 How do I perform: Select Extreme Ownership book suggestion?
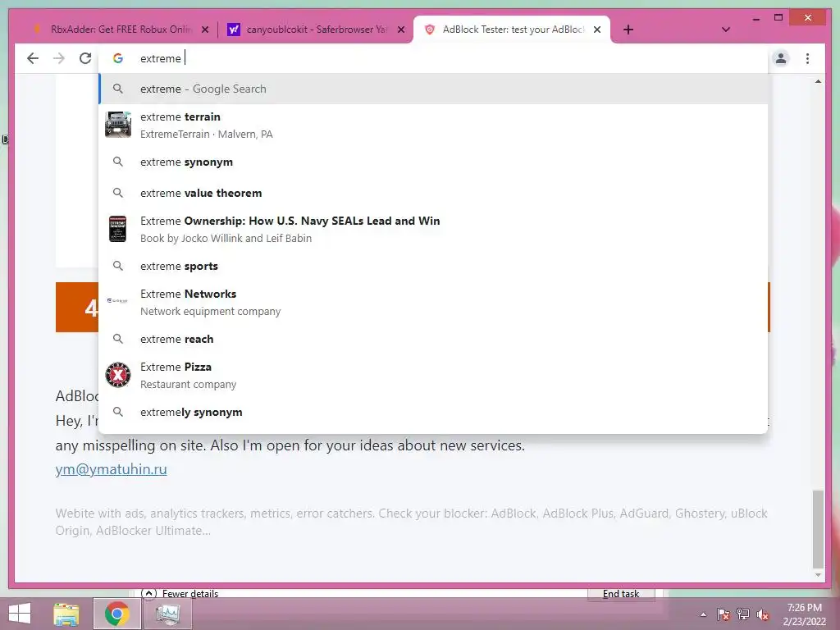433,230
